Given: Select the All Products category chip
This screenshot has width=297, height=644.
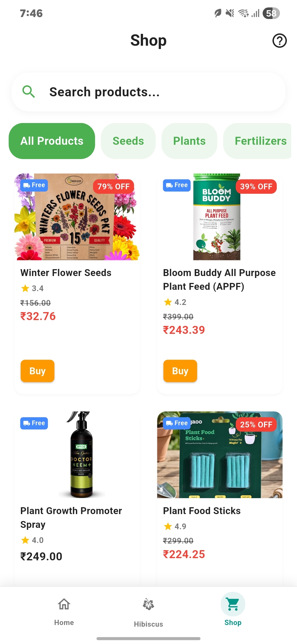Looking at the screenshot, I should coord(52,141).
